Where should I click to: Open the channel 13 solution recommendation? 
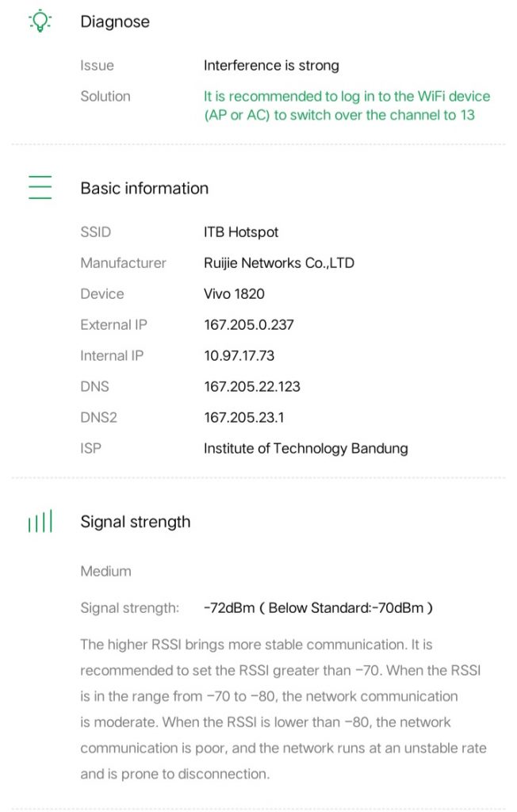coord(347,105)
